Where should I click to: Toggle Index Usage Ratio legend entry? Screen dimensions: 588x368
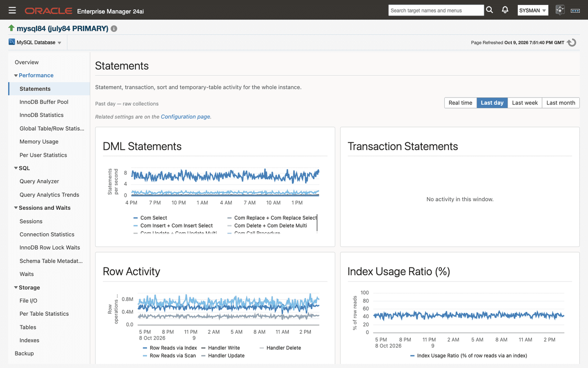tap(469, 355)
